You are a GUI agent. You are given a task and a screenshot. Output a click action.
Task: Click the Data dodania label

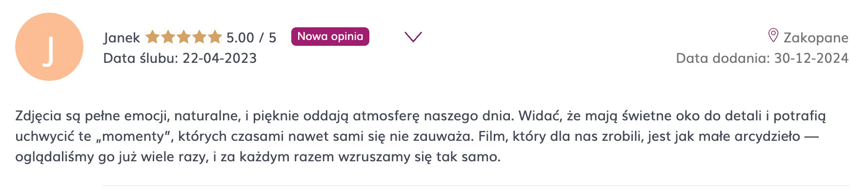[x=723, y=58]
